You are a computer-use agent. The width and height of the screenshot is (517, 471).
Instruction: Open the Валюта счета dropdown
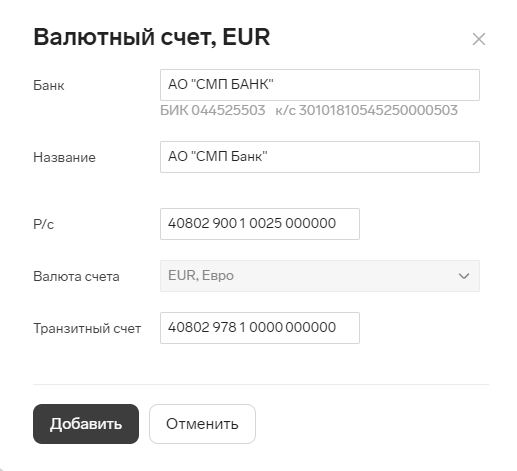pyautogui.click(x=320, y=276)
